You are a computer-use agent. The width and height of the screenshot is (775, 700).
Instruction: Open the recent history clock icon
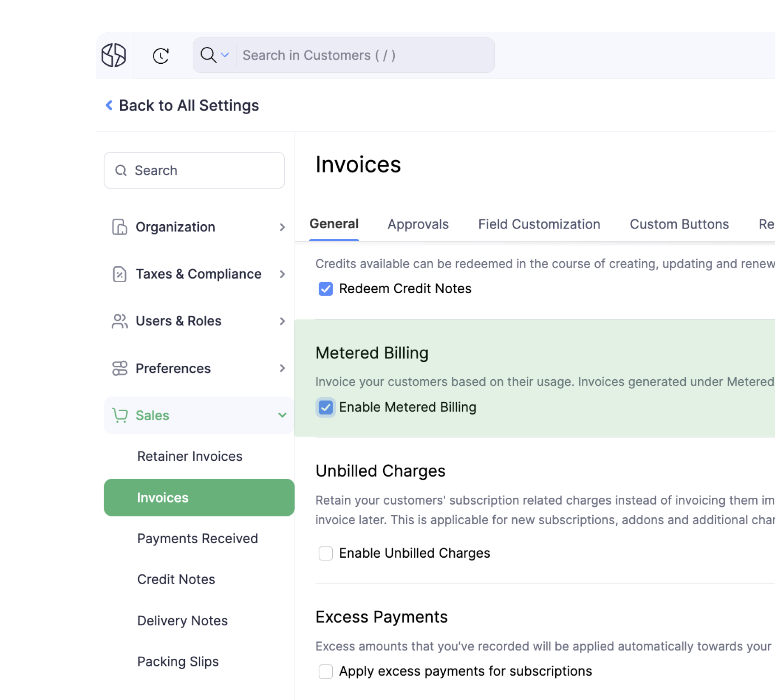tap(161, 55)
